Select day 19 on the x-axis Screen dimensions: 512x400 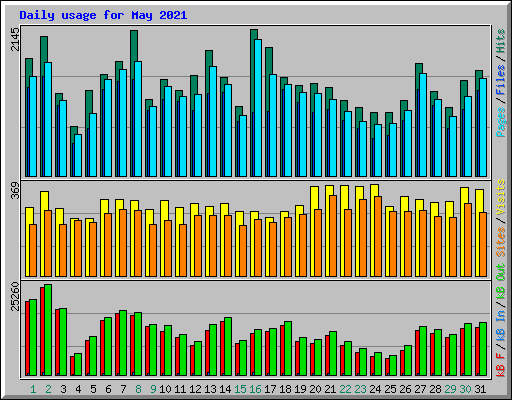point(300,389)
